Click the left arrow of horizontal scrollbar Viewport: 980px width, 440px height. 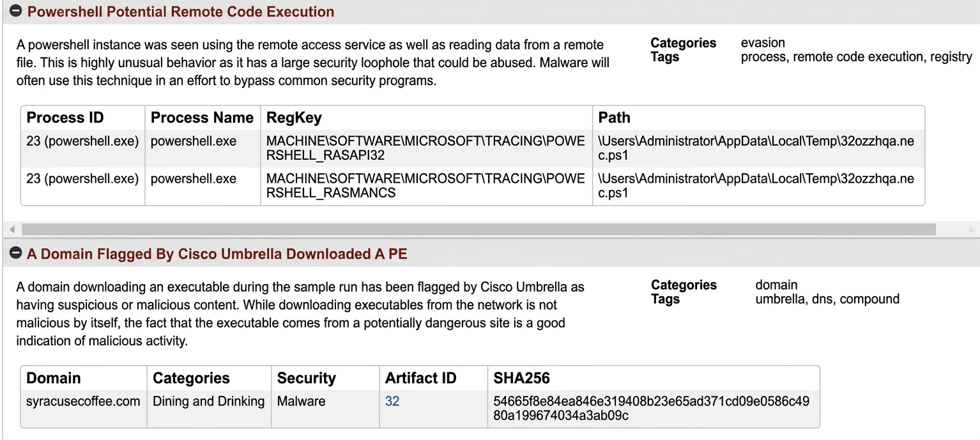point(11,229)
